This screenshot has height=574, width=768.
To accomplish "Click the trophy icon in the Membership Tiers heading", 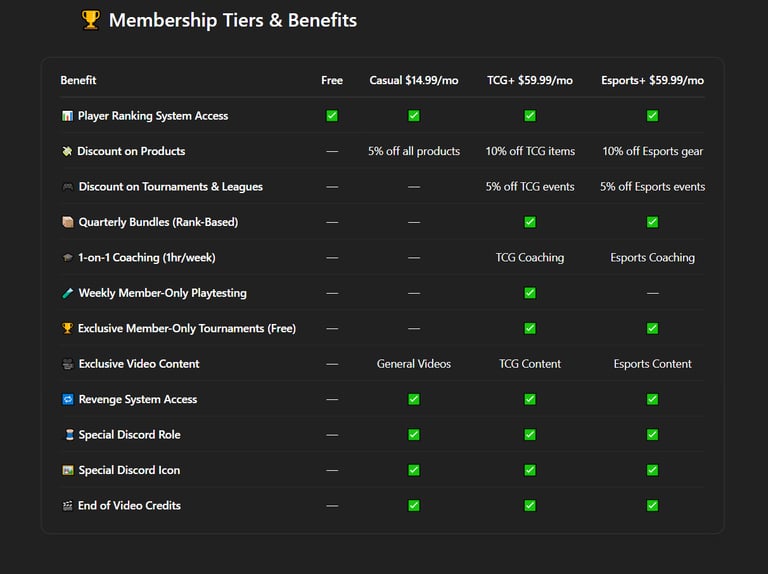I will point(91,20).
